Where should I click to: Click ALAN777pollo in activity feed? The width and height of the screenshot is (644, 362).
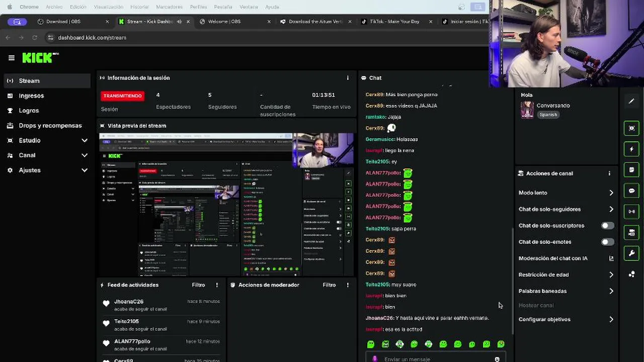[132, 341]
